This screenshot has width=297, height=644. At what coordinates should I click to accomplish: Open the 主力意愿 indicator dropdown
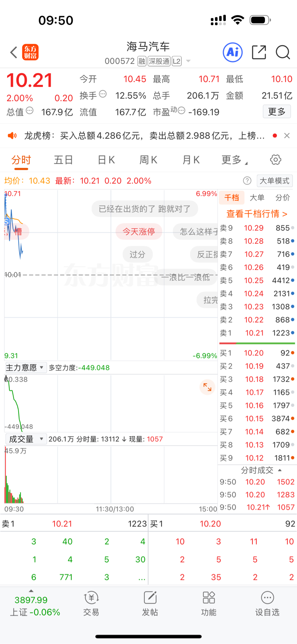click(x=26, y=367)
